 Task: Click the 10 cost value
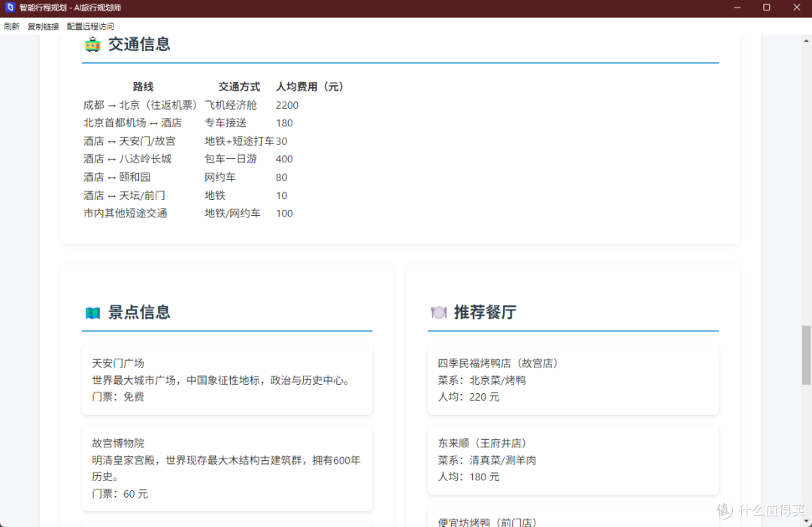pos(281,195)
